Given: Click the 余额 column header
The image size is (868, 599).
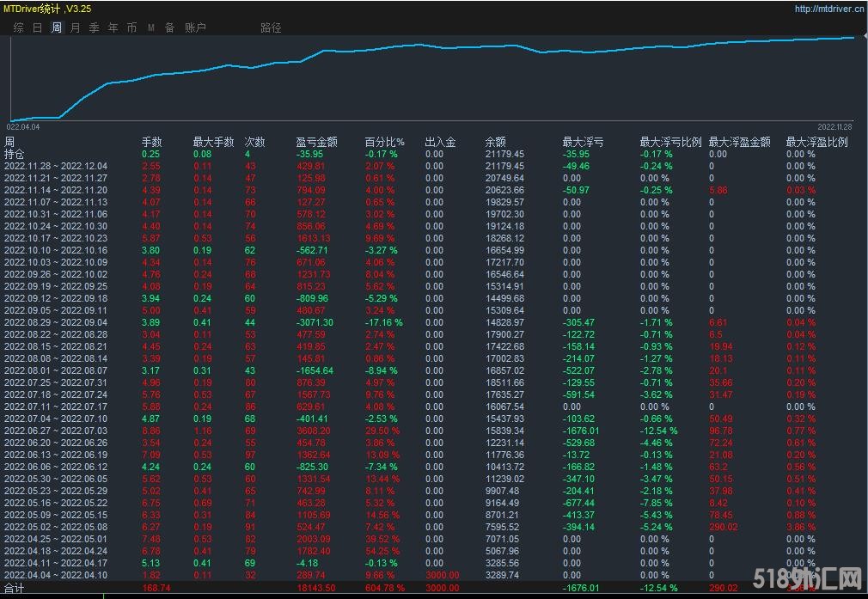Looking at the screenshot, I should pos(495,142).
